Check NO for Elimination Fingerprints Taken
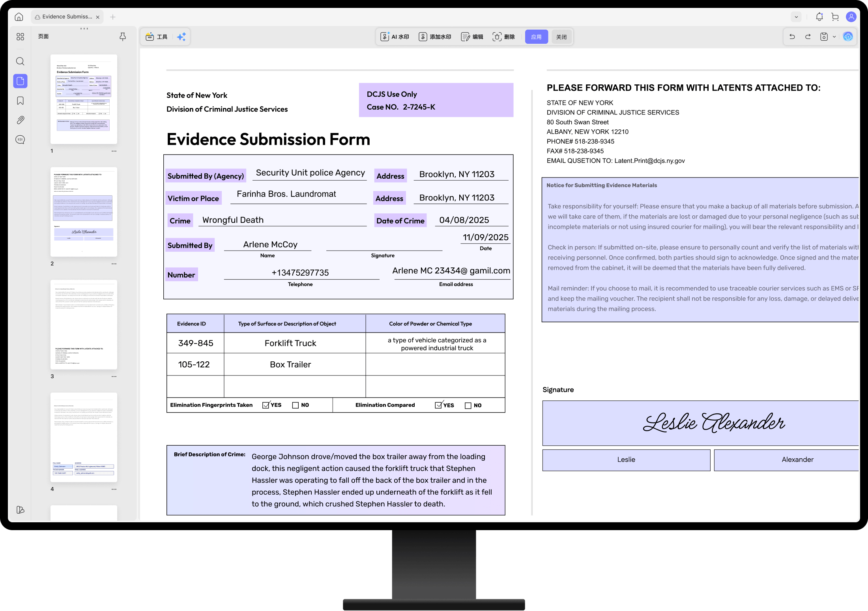The image size is (868, 611). (x=295, y=405)
